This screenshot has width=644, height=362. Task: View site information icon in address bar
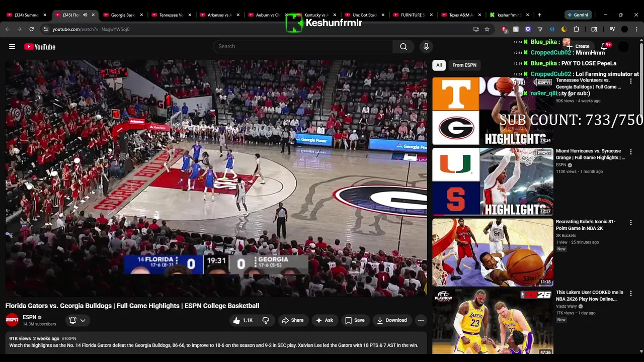coord(46,29)
